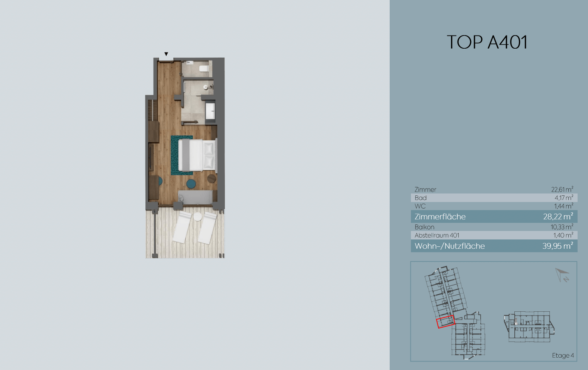Click the Balkon row label
Image resolution: width=588 pixels, height=370 pixels.
point(424,227)
